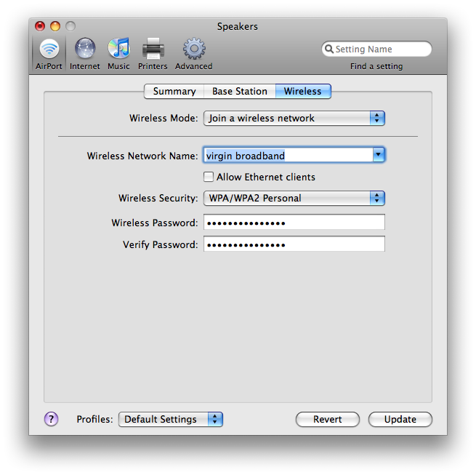Open the Wireless Security dropdown
476x475 pixels.
[294, 198]
